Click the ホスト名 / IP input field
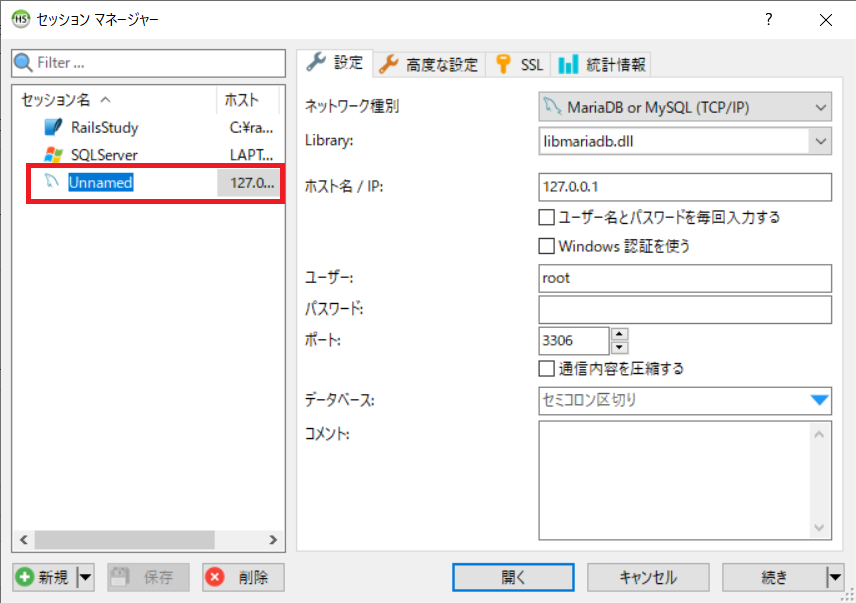The height and width of the screenshot is (603, 856). pyautogui.click(x=685, y=187)
